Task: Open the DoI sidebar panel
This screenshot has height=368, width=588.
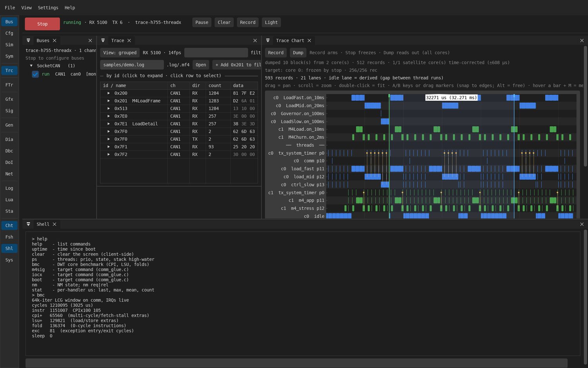Action: click(9, 162)
